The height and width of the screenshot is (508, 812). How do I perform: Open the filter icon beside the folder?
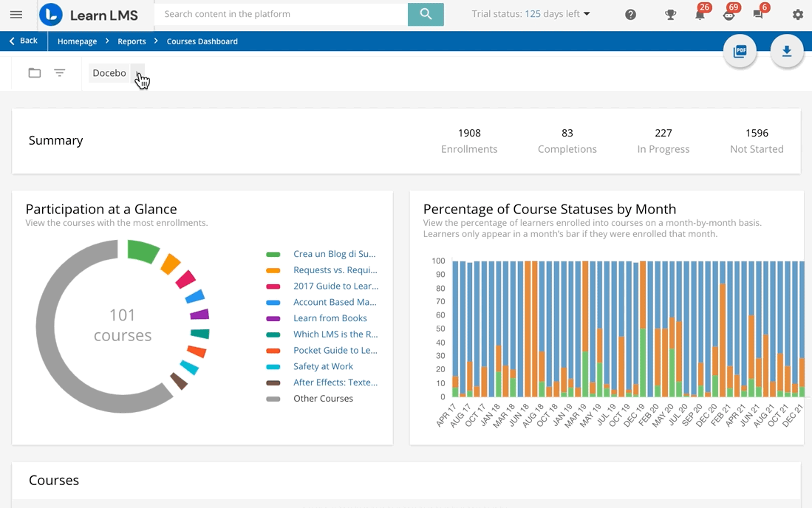point(59,72)
